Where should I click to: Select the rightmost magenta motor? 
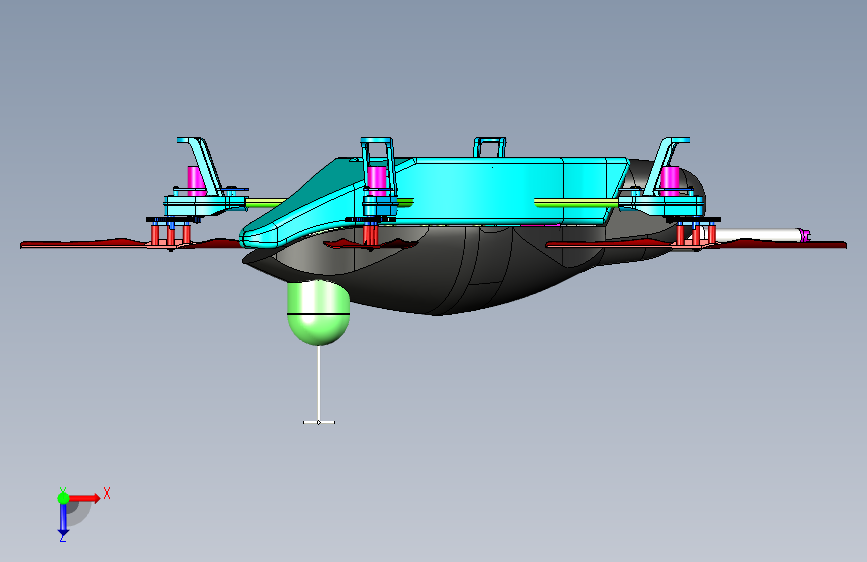pos(670,180)
